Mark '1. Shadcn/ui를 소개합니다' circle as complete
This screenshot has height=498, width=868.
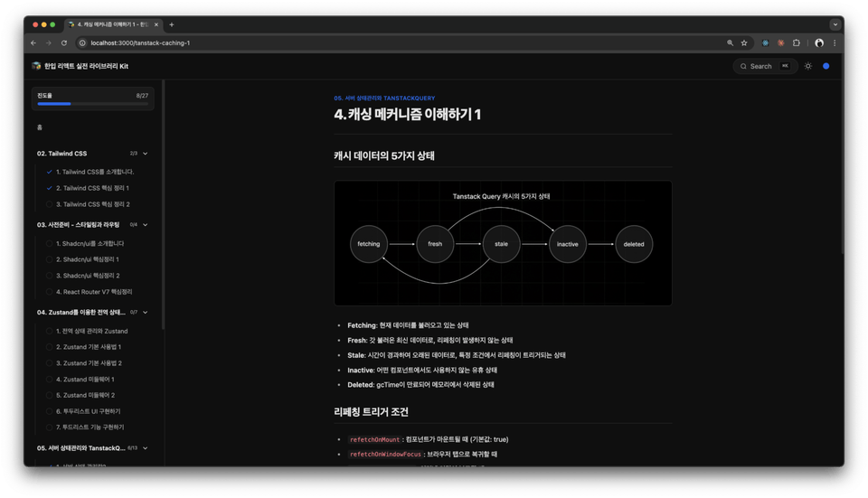point(49,243)
